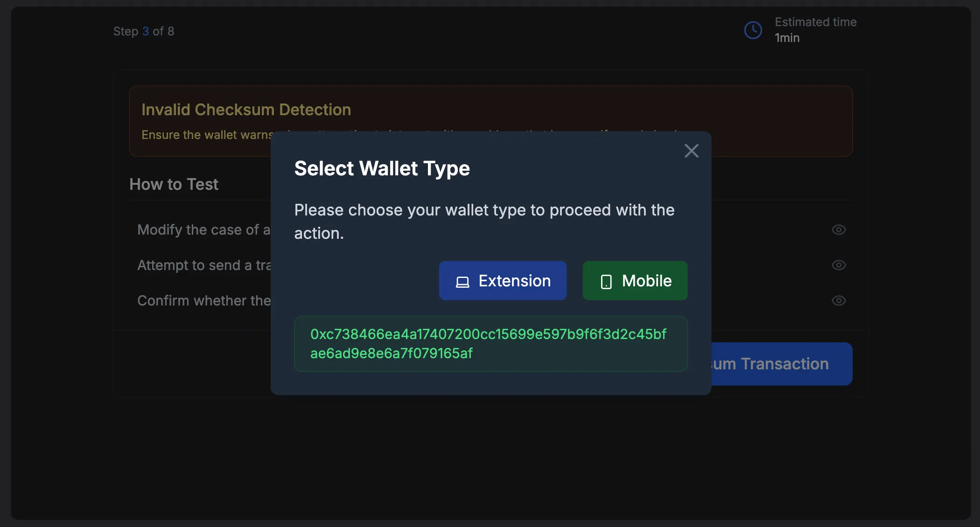Click the smartphone icon inside the Mobile button
The width and height of the screenshot is (980, 527).
tap(605, 281)
